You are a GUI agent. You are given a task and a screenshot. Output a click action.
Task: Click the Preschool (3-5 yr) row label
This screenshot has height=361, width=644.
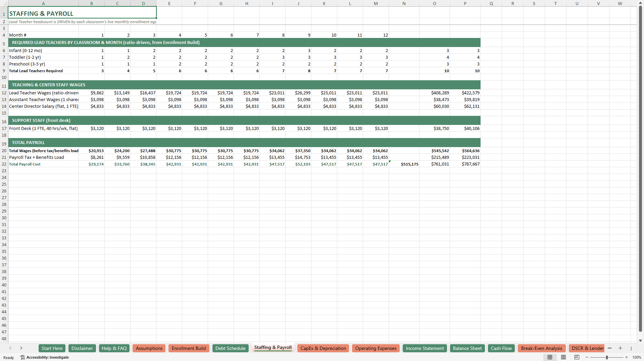point(43,64)
